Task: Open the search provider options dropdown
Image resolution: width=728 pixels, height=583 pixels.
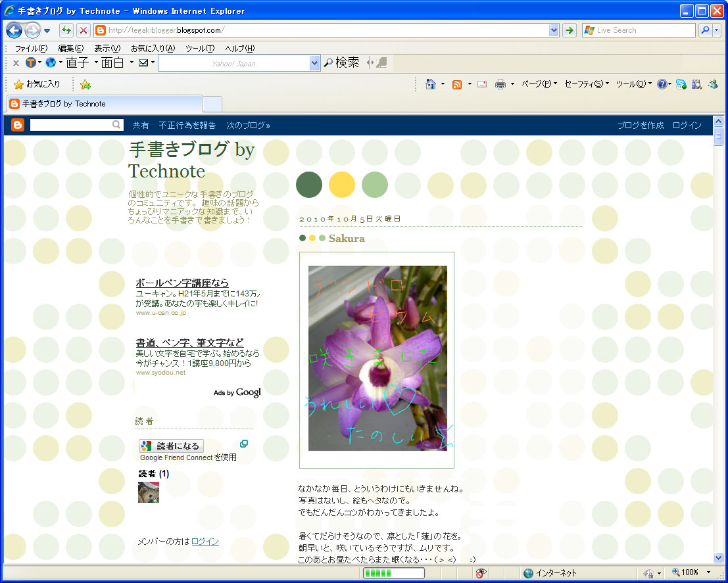Action: point(716,30)
